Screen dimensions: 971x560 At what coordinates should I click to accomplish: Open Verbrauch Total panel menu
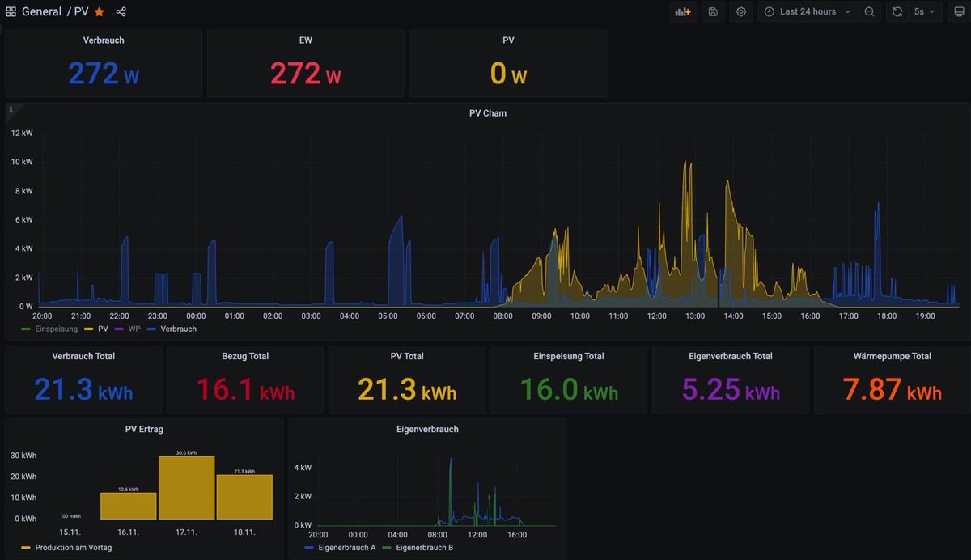(x=83, y=356)
